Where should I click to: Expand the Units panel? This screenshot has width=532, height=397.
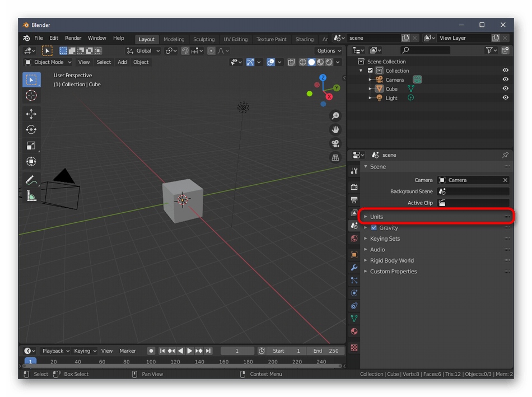point(377,217)
